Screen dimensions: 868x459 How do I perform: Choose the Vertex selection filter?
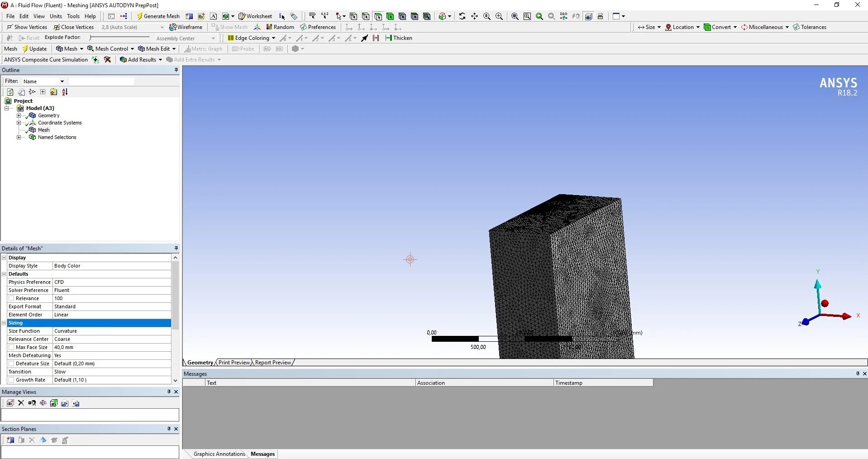(353, 16)
